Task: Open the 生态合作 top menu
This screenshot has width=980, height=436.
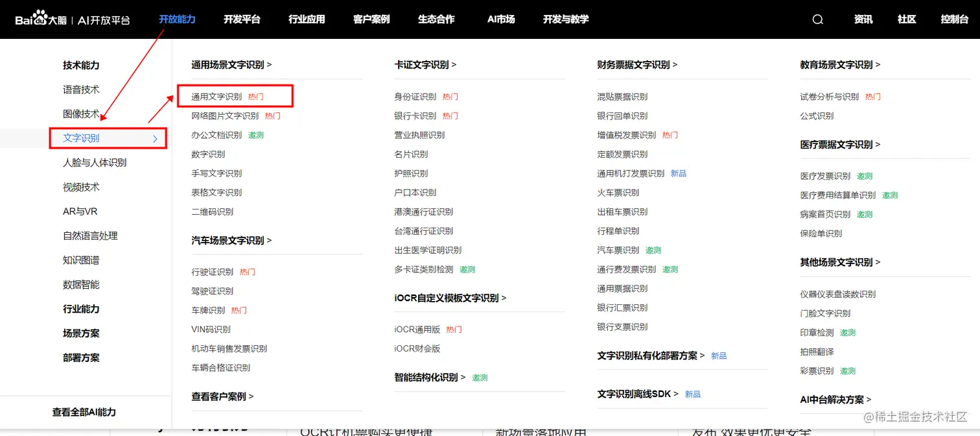Action: click(436, 19)
